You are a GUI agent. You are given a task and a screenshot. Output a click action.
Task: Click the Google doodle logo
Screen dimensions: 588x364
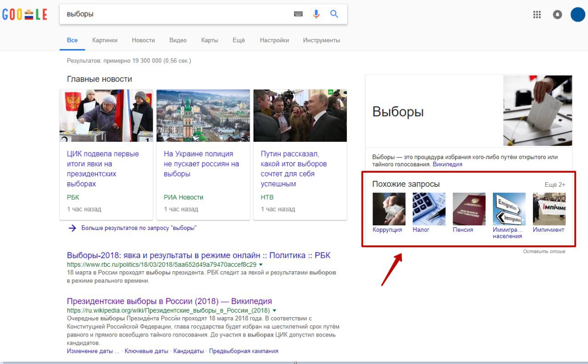point(25,14)
